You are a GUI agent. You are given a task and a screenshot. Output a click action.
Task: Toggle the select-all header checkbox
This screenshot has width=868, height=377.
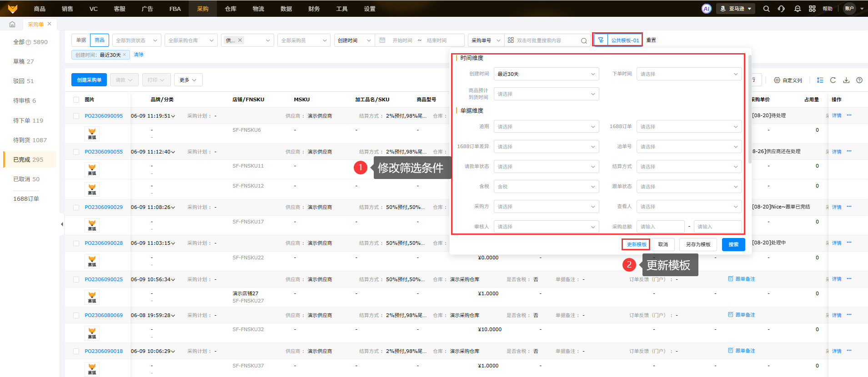tap(76, 100)
